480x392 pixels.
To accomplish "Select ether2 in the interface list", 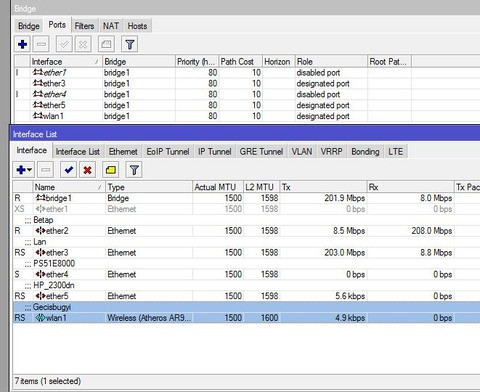I will pyautogui.click(x=247, y=231).
